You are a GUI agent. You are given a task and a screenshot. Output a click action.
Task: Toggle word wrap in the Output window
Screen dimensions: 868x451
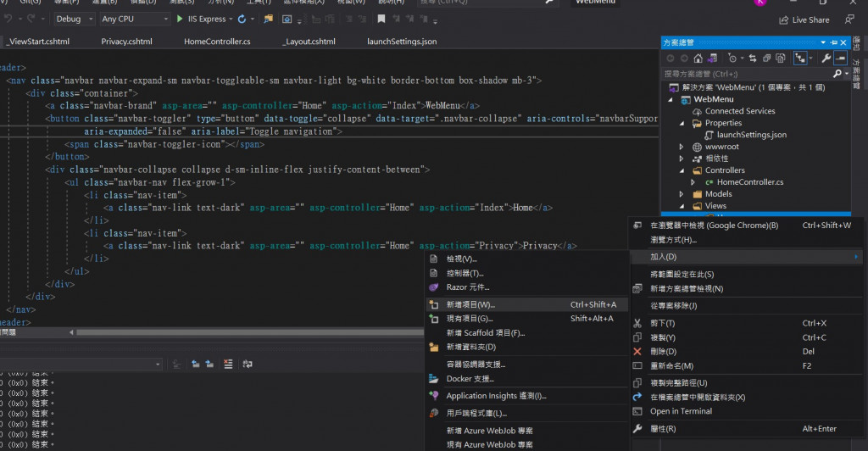point(248,364)
